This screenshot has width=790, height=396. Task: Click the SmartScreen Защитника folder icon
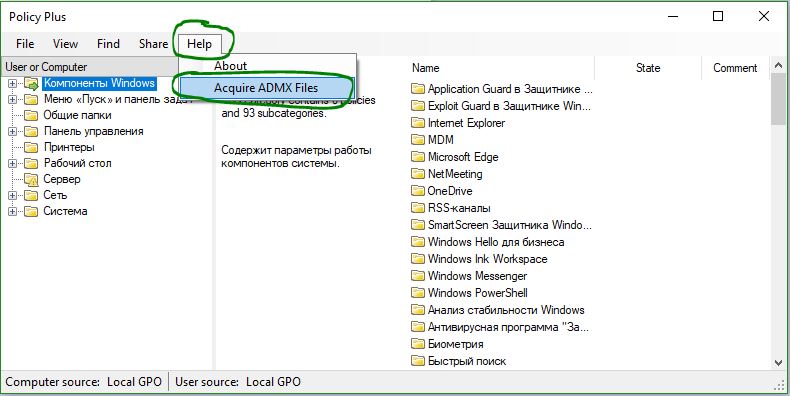418,225
